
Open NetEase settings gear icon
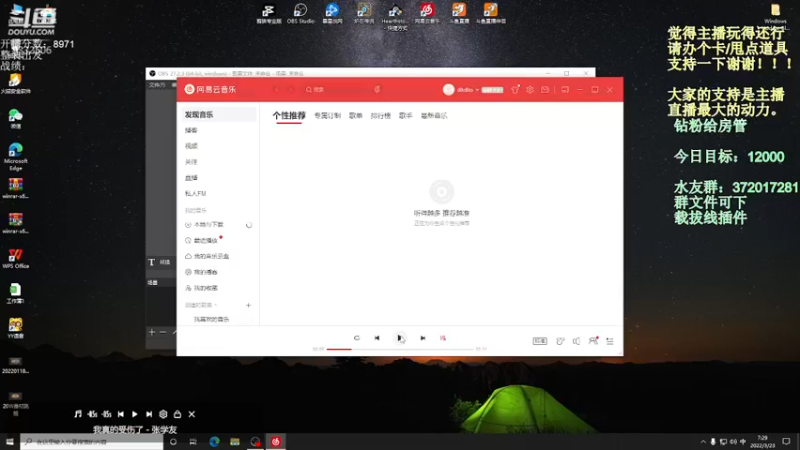click(530, 90)
